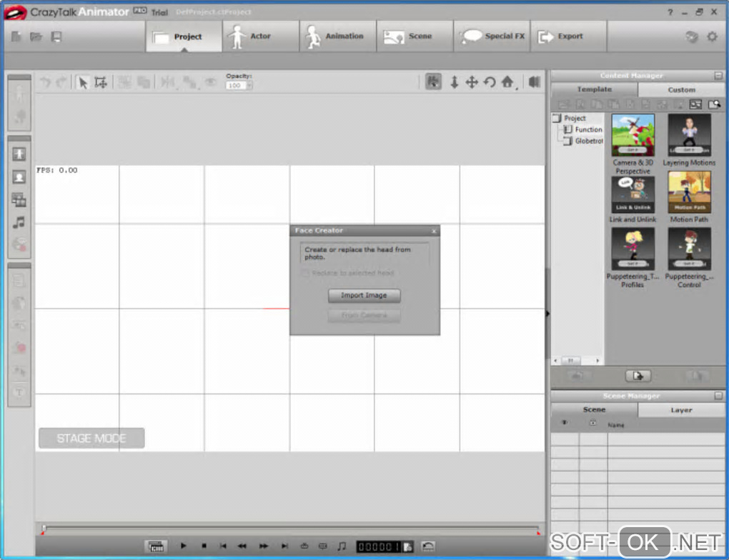This screenshot has width=729, height=560.
Task: Click the current frame counter field
Action: pyautogui.click(x=379, y=546)
